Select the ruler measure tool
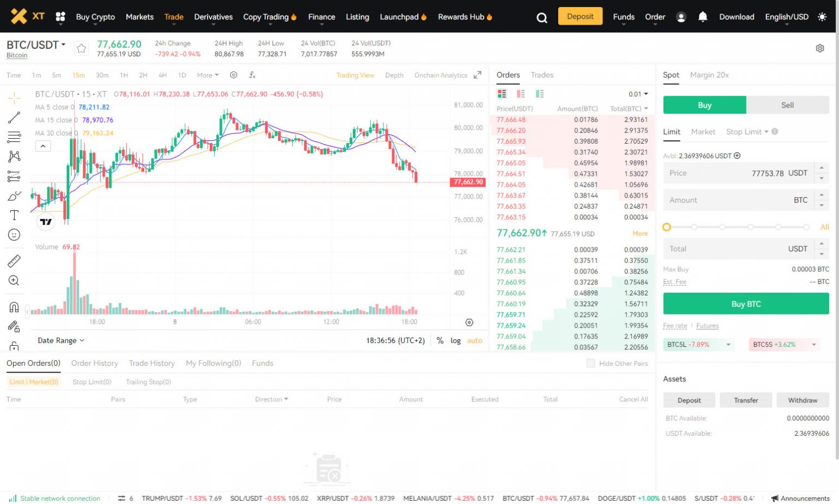 click(14, 261)
